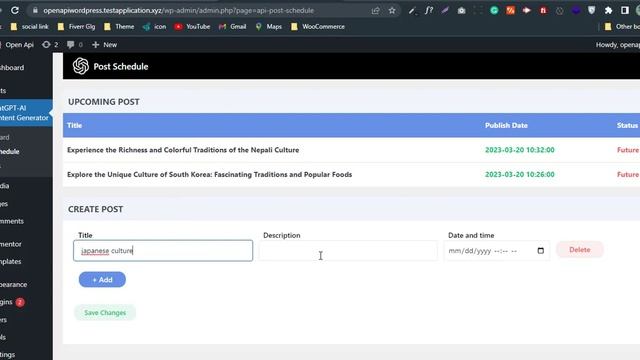This screenshot has width=640, height=360.
Task: Open the red "fi" extension icon
Action: click(543, 11)
